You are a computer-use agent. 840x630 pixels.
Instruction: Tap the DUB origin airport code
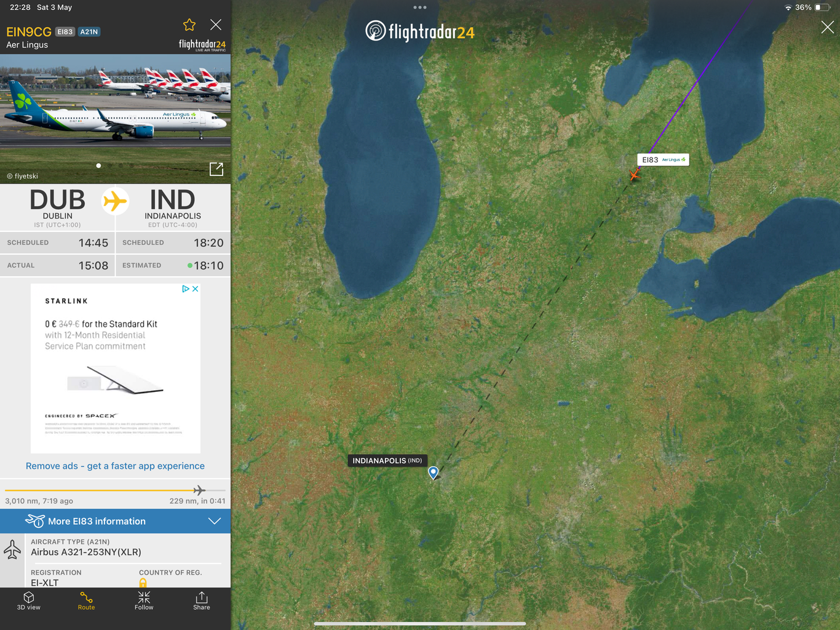click(x=58, y=200)
